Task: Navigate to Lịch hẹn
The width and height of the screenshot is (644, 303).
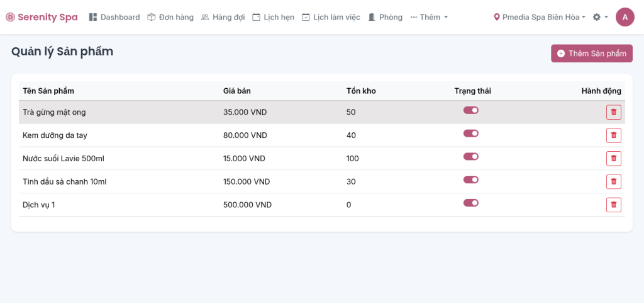Action: [273, 17]
